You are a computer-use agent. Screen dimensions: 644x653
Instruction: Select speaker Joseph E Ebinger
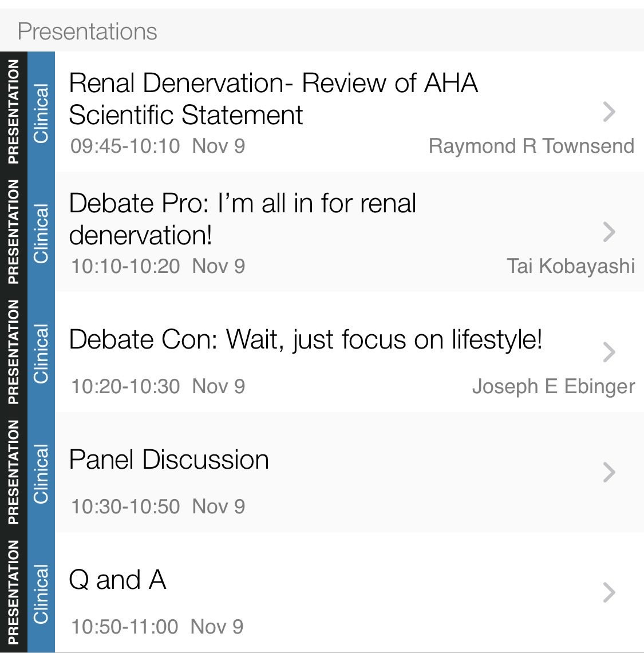(554, 386)
